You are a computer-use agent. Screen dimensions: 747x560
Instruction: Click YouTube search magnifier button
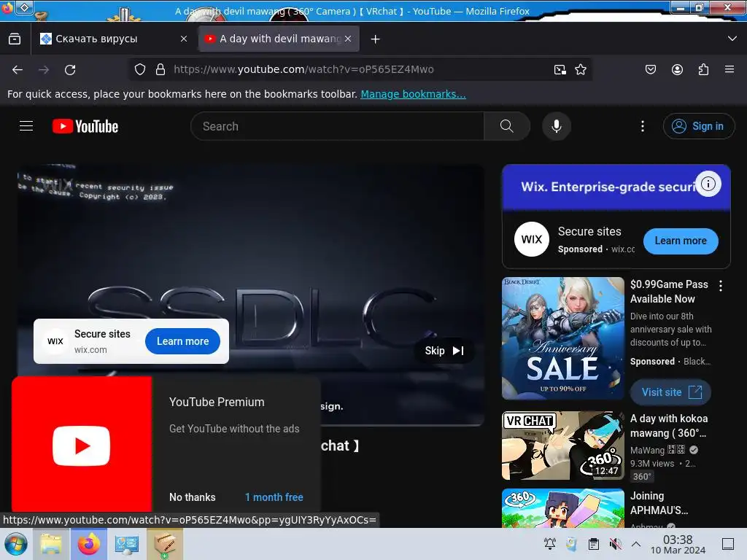pyautogui.click(x=507, y=126)
